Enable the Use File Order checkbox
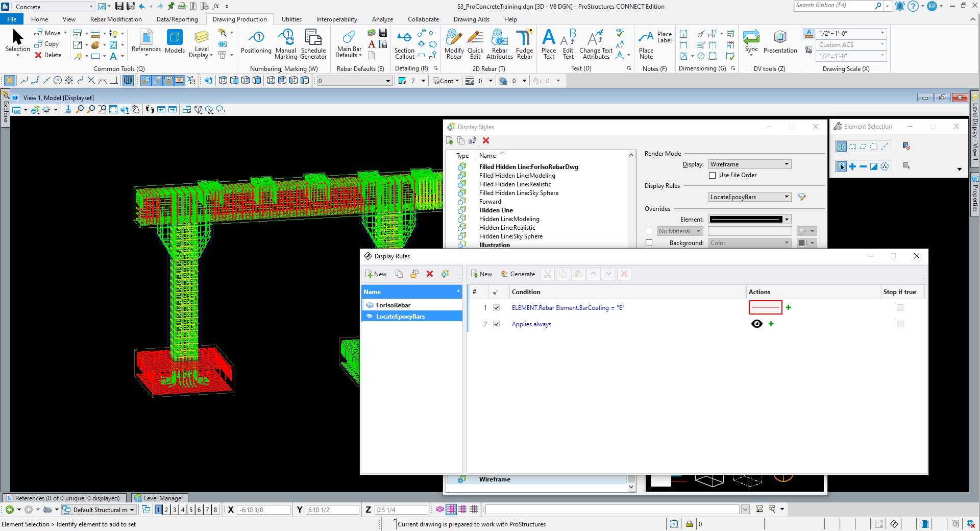This screenshot has width=980, height=531. point(712,175)
